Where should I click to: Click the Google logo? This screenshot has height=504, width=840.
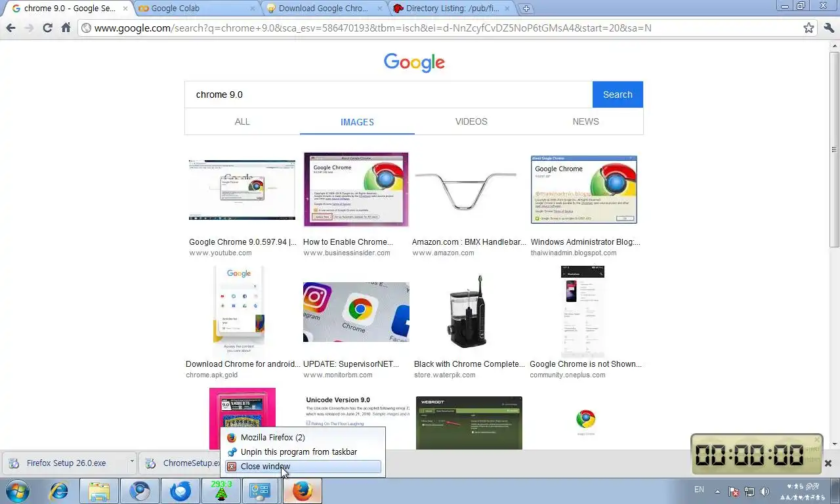pos(414,62)
